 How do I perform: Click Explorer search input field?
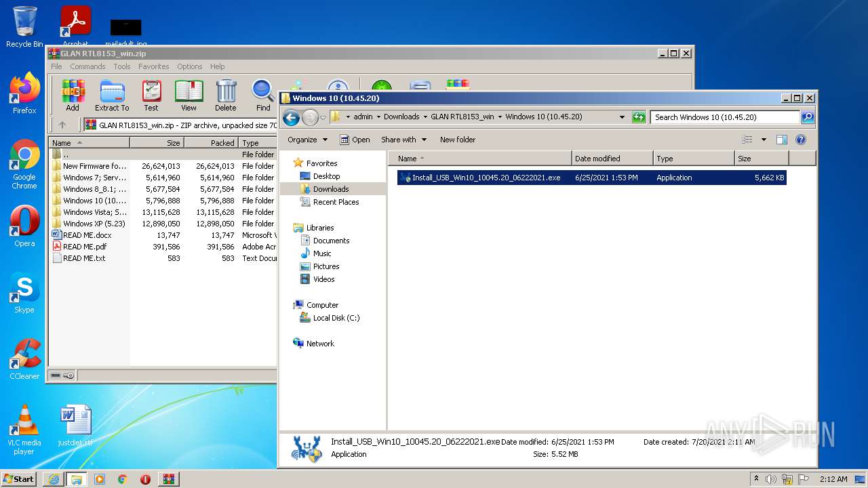[x=725, y=117]
